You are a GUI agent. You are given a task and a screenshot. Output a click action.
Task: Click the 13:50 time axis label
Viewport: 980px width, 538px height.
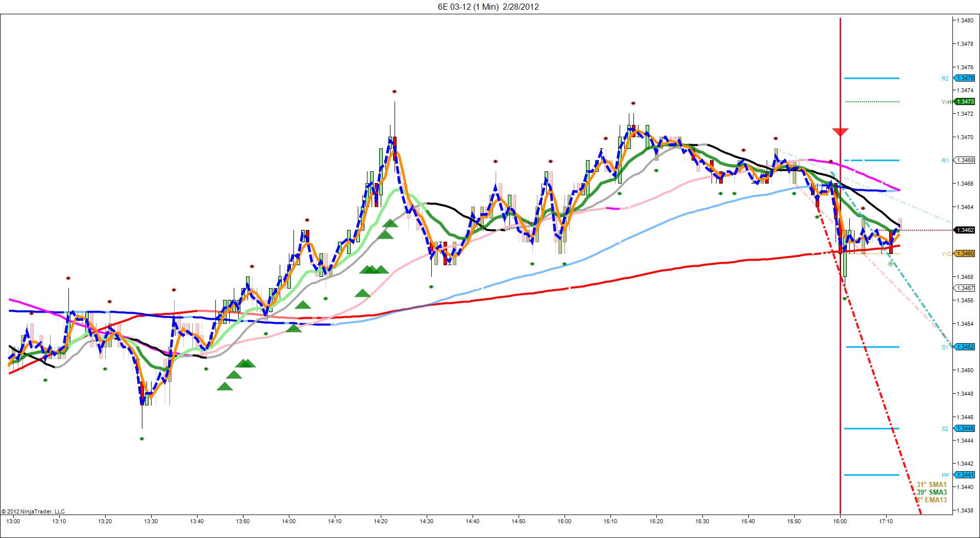pyautogui.click(x=243, y=521)
